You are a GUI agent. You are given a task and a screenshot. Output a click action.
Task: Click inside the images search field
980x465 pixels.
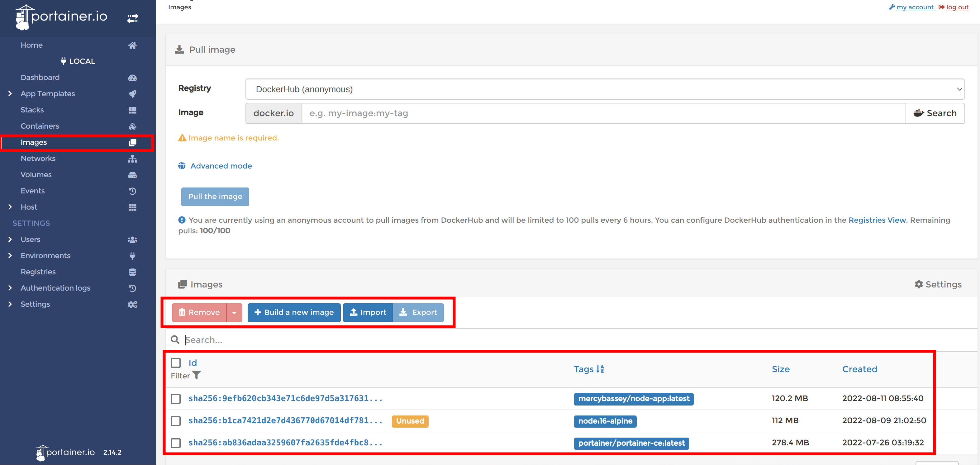342,339
